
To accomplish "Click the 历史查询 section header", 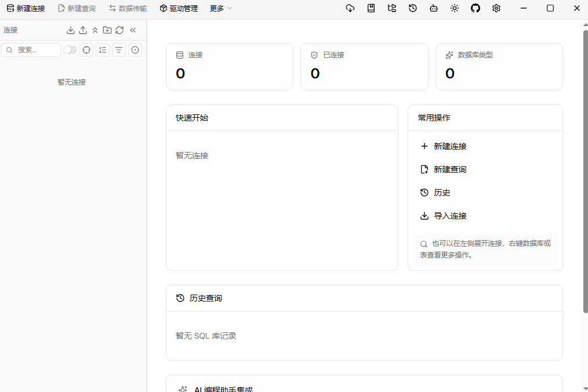I will pyautogui.click(x=365, y=298).
